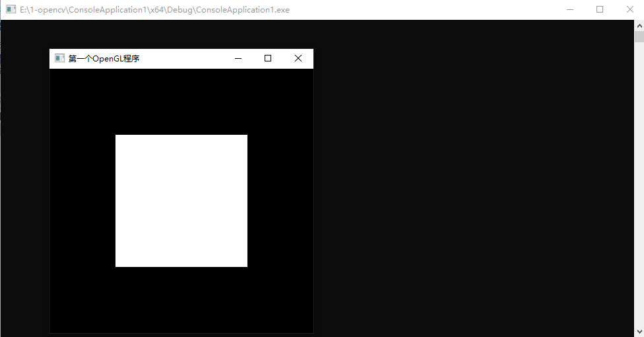Click the OpenGL window's title bar icon
The image size is (644, 337).
click(x=59, y=58)
